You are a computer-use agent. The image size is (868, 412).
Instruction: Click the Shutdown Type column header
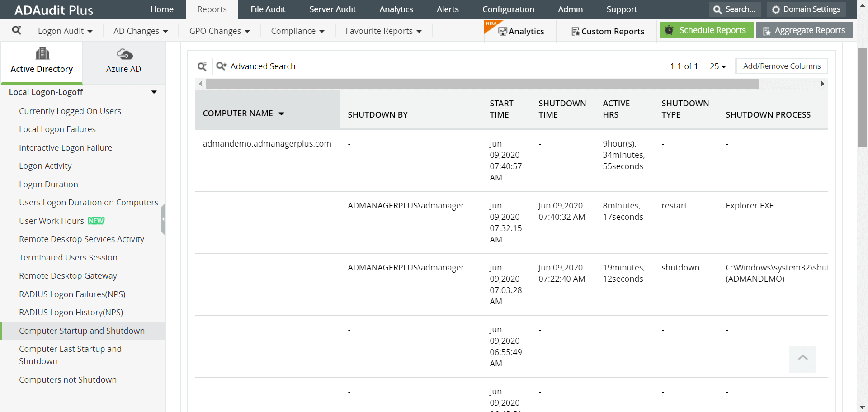685,109
